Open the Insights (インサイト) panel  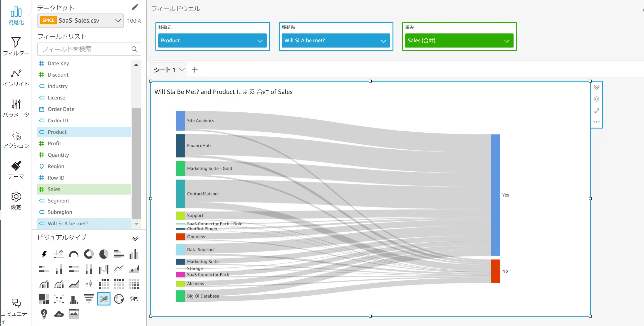(x=16, y=77)
